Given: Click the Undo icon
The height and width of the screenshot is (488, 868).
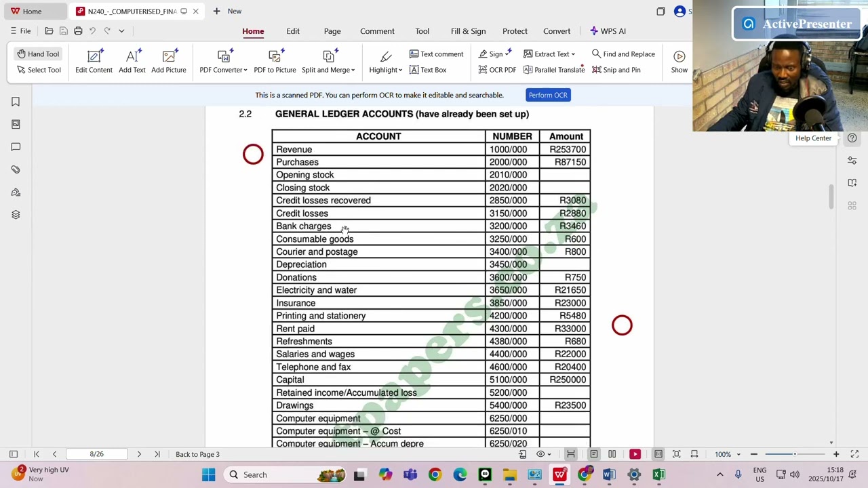Looking at the screenshot, I should 93,31.
